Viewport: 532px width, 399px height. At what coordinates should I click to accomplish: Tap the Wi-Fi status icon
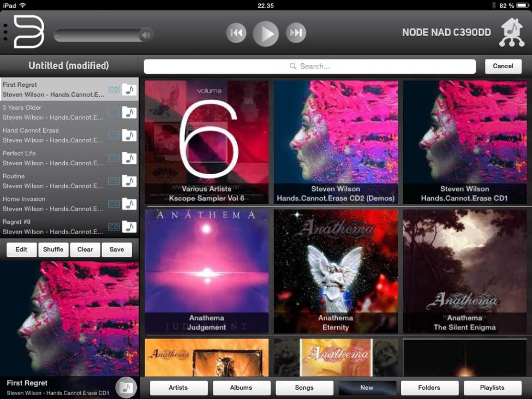coord(23,5)
